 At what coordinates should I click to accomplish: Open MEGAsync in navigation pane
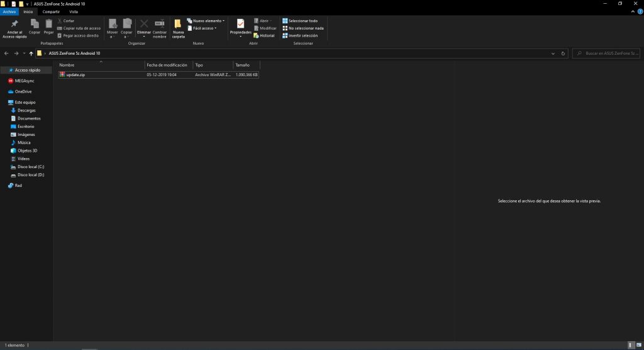(26, 81)
